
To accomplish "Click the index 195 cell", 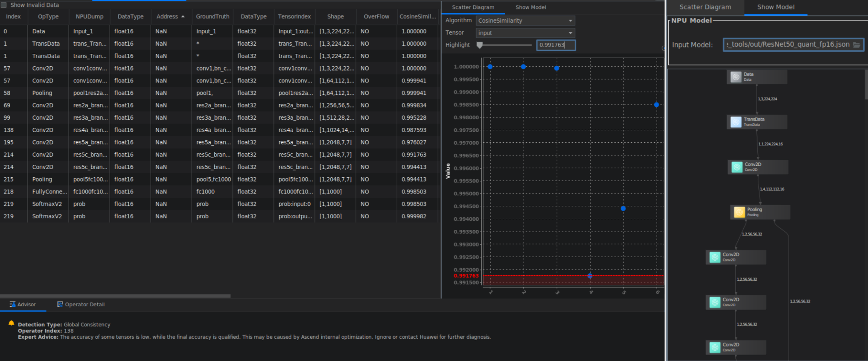I will click(x=14, y=142).
